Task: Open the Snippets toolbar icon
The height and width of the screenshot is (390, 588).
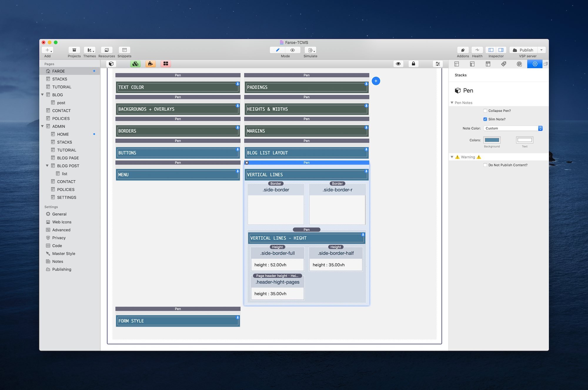Action: tap(124, 50)
